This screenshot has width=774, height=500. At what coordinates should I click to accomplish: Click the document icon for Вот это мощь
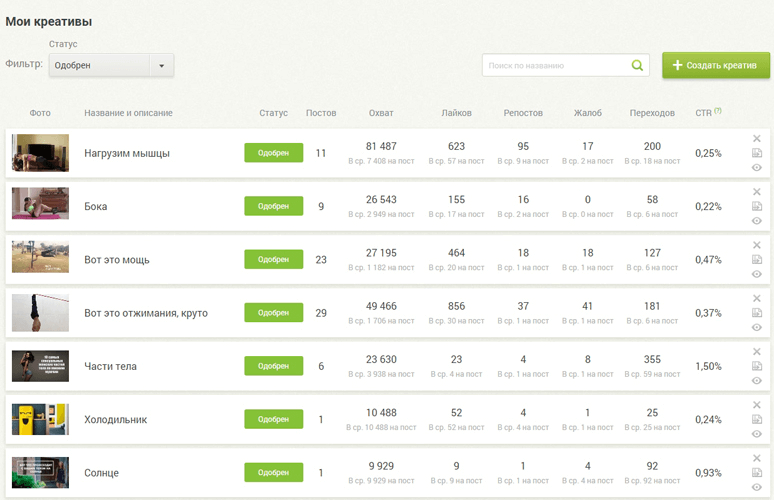[757, 259]
